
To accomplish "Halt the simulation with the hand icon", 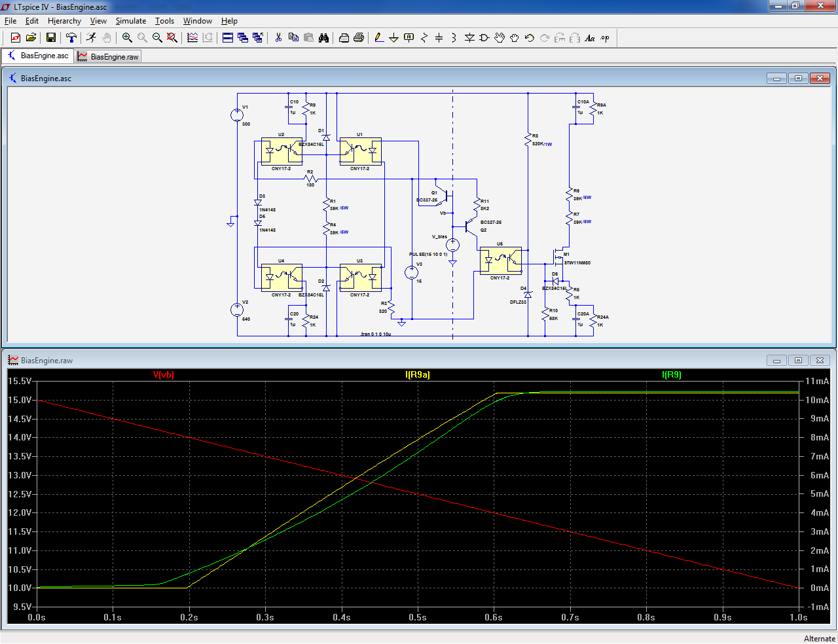I will point(106,38).
